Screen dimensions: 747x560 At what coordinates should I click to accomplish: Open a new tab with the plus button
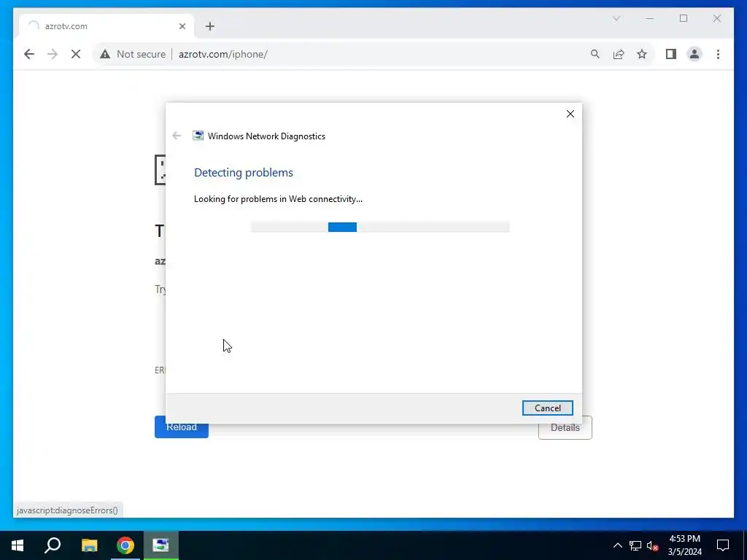pyautogui.click(x=210, y=26)
